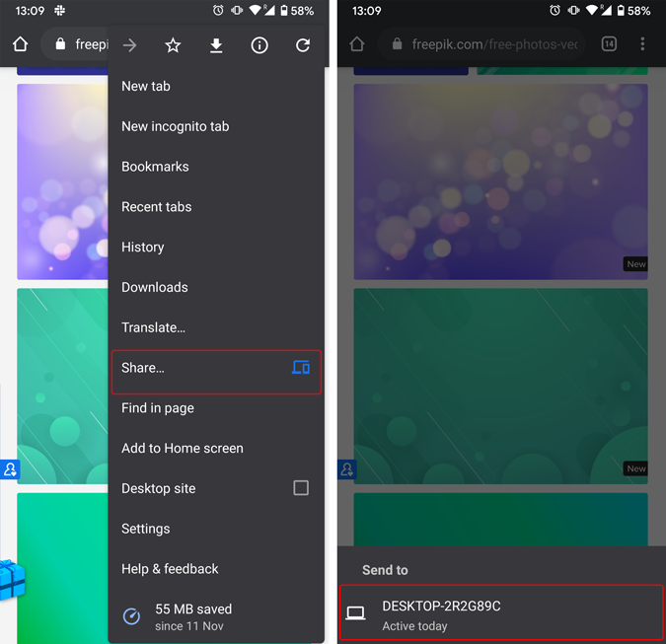This screenshot has width=666, height=644.
Task: Tap the freepik.com address bar on right
Action: [x=482, y=43]
